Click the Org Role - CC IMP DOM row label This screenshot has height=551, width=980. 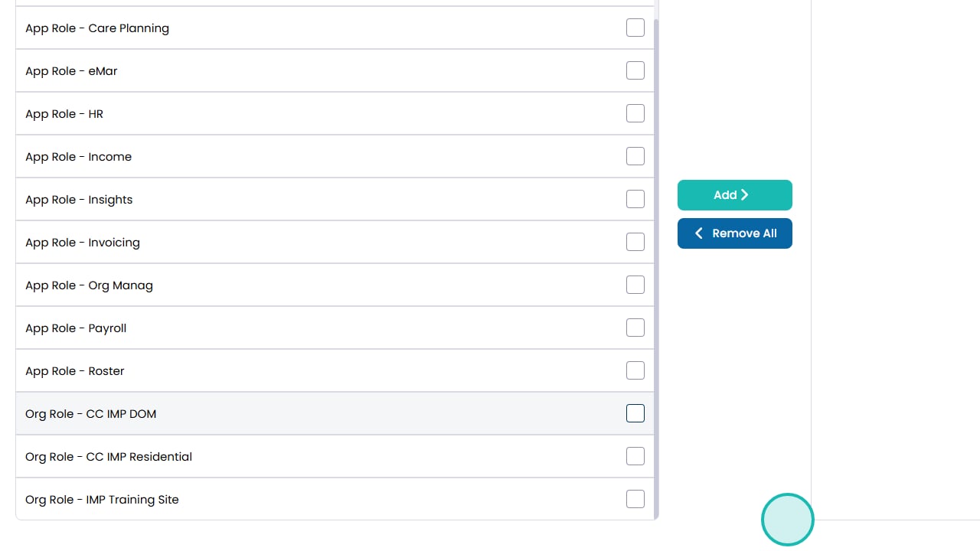90,414
